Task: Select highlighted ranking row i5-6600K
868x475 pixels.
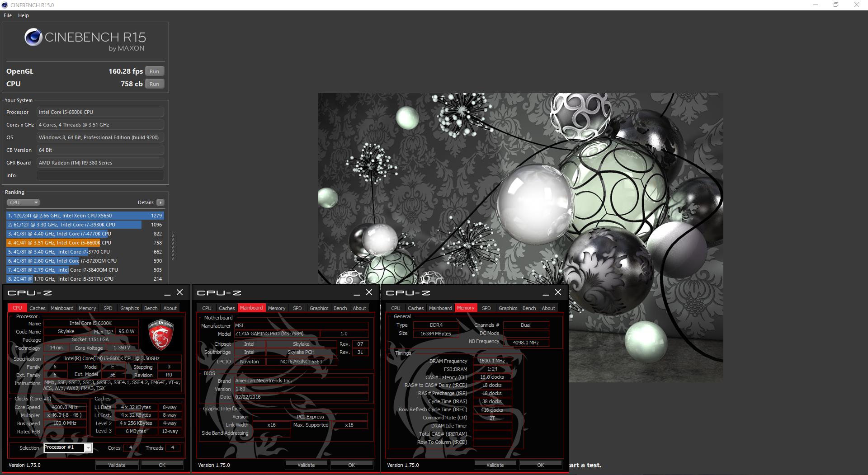Action: (85, 243)
